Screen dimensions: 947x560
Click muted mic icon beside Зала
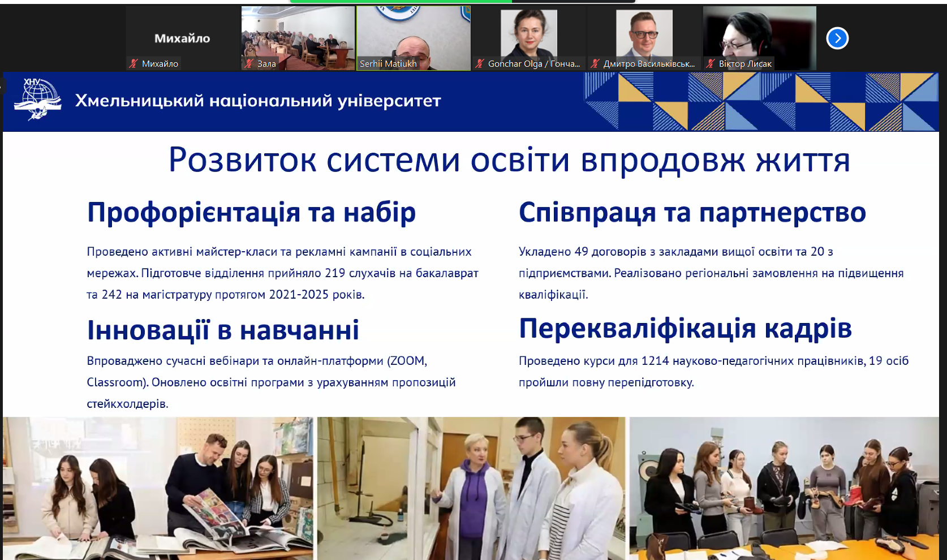(x=249, y=64)
